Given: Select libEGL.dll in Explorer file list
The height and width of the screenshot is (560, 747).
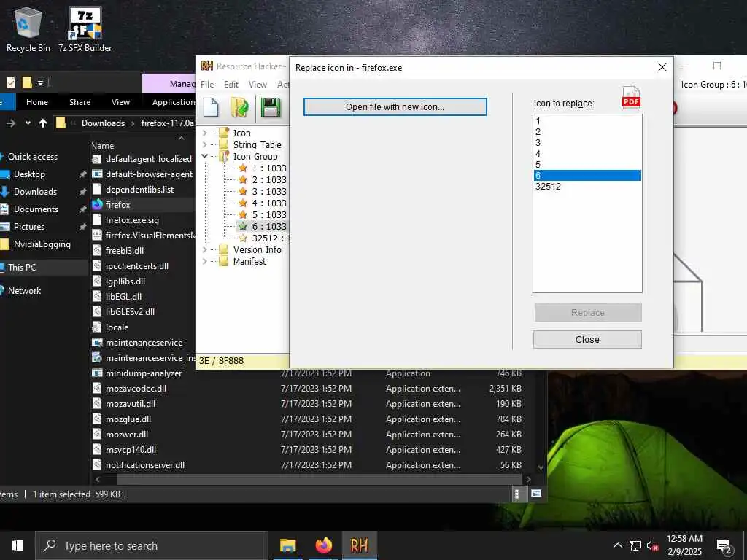Looking at the screenshot, I should pos(123,296).
